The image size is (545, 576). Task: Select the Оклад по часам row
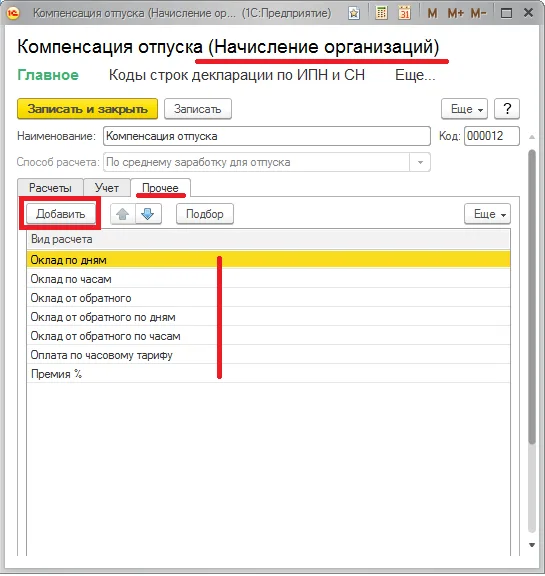268,279
